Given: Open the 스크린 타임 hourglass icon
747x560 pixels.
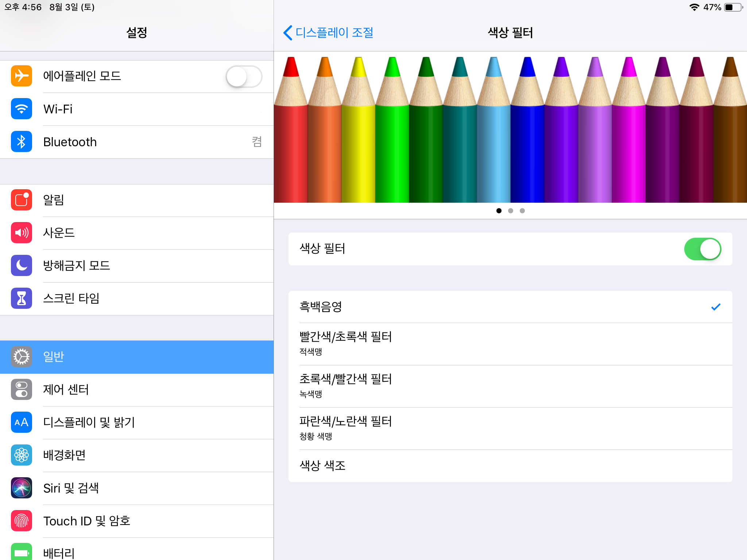Looking at the screenshot, I should [x=22, y=298].
